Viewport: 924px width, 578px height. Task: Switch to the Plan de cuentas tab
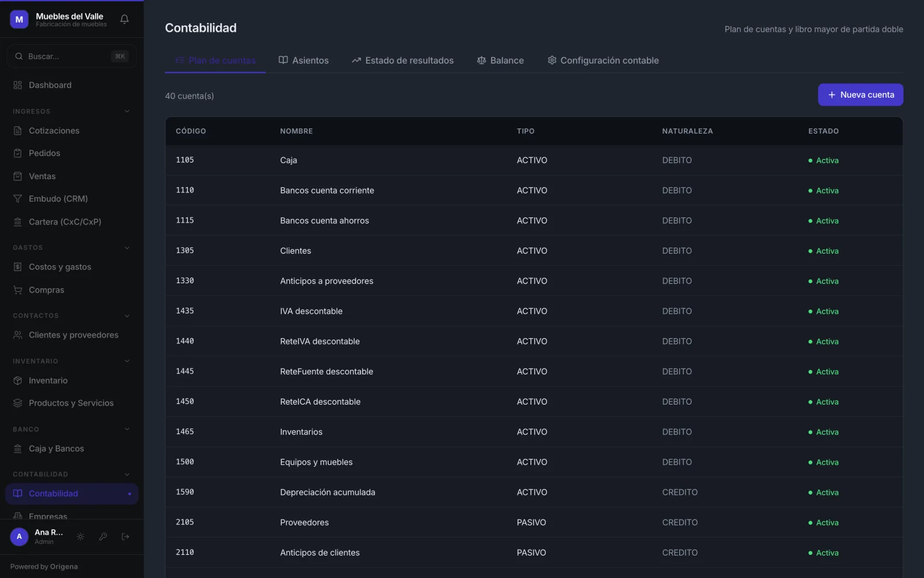click(x=215, y=60)
